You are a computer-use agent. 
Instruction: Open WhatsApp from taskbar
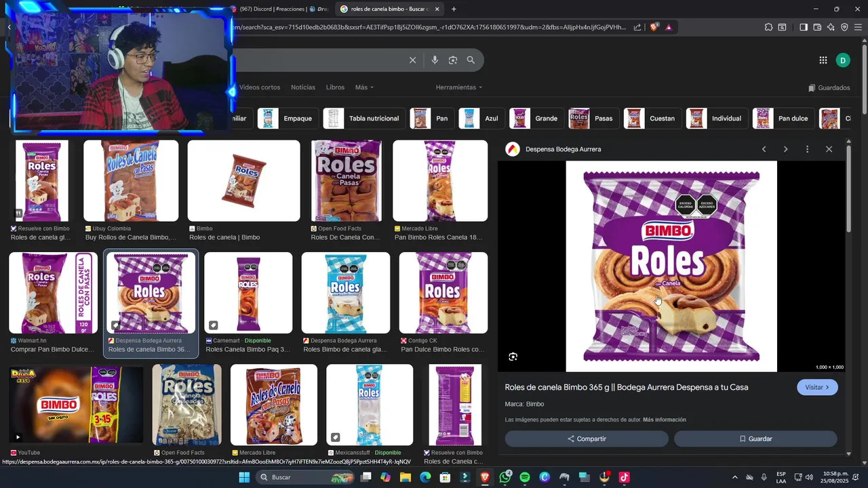505,477
